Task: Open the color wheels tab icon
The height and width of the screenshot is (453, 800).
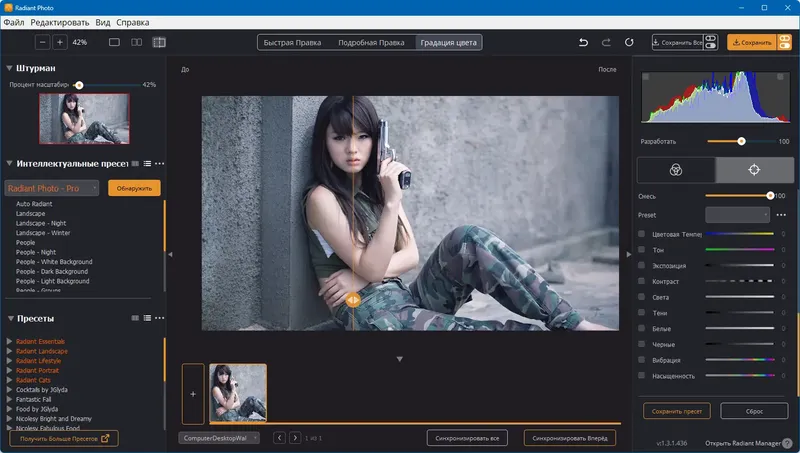Action: tap(676, 170)
